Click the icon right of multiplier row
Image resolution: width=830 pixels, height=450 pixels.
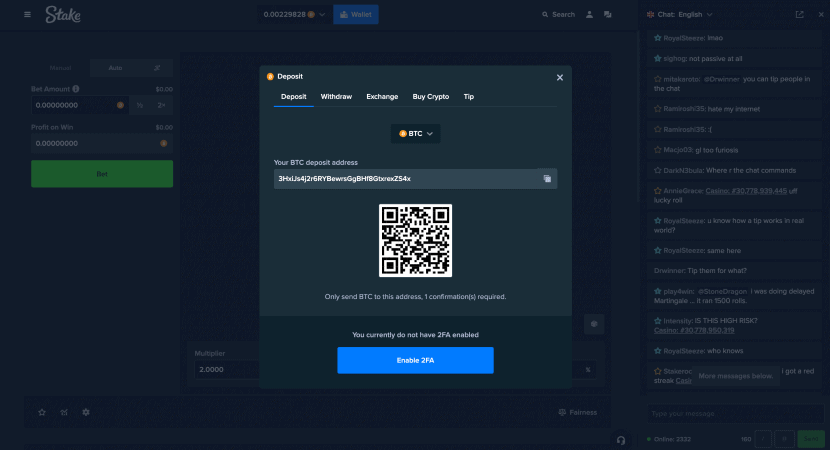tap(594, 324)
